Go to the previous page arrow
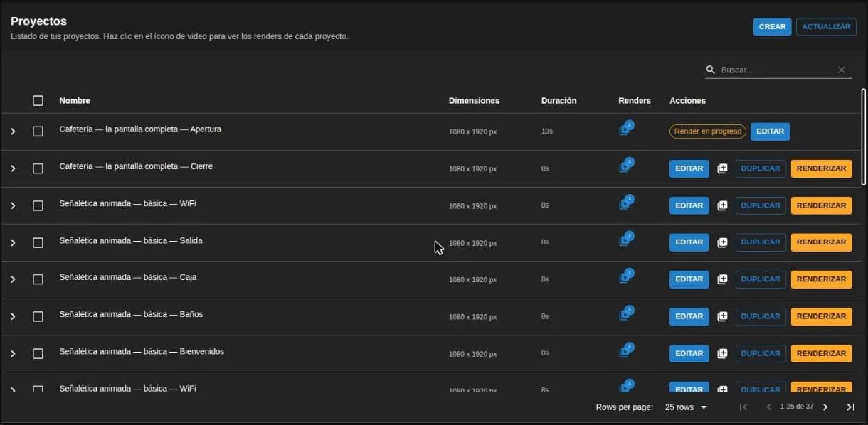This screenshot has width=868, height=425. pos(768,407)
